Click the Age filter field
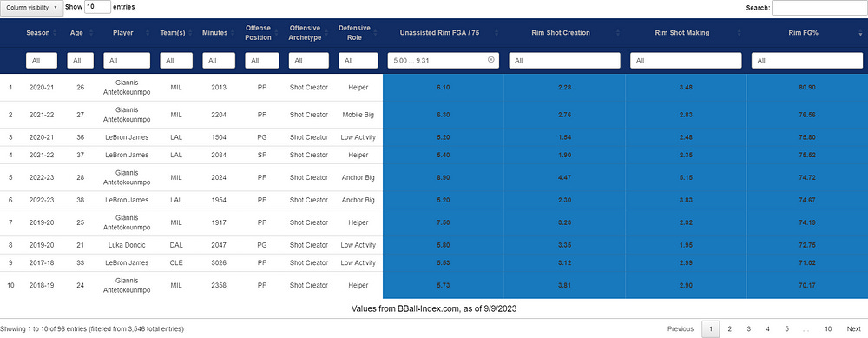868x338 pixels. click(x=80, y=61)
